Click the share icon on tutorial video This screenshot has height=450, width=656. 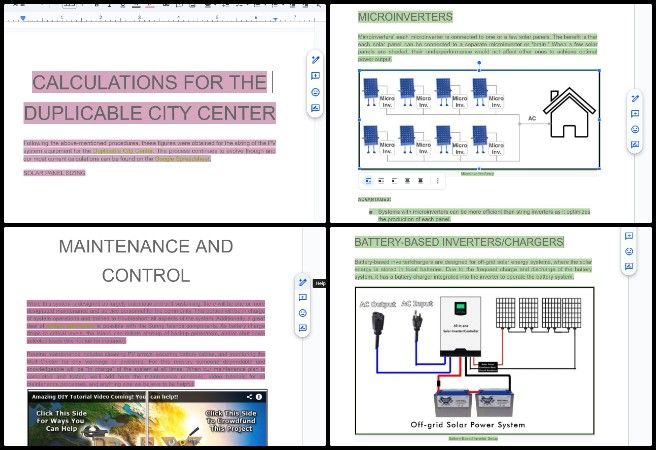(x=249, y=396)
